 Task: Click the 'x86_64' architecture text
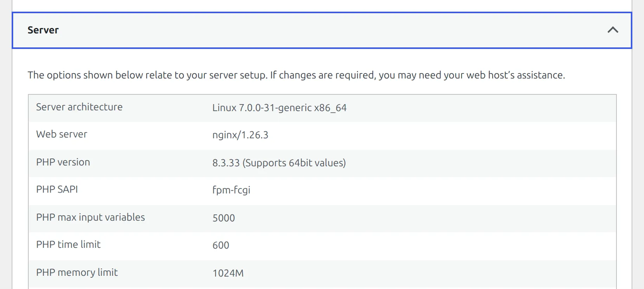(x=330, y=108)
